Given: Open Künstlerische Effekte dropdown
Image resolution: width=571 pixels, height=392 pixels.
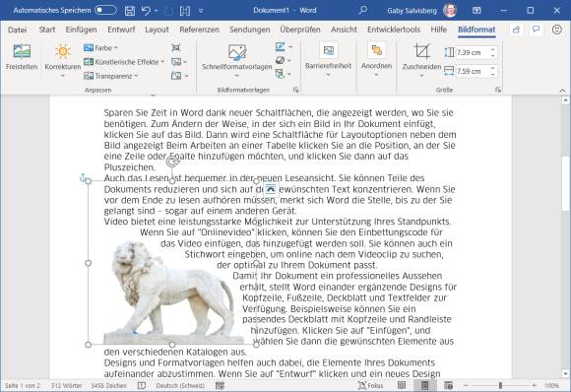Looking at the screenshot, I should click(124, 62).
